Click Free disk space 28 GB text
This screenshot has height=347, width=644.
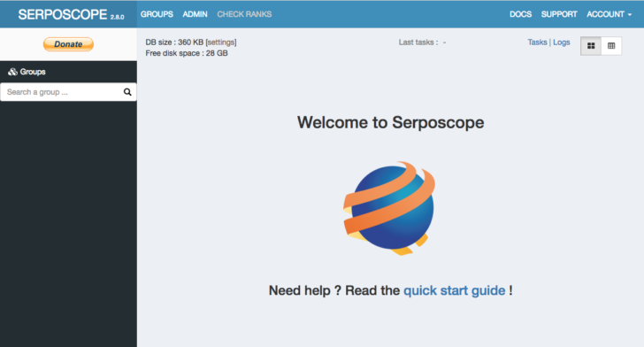click(187, 53)
